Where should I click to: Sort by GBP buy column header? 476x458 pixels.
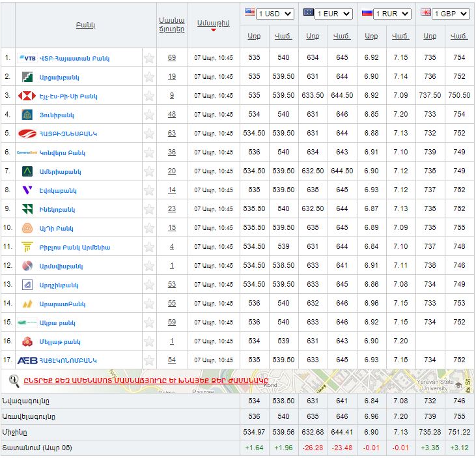click(430, 36)
